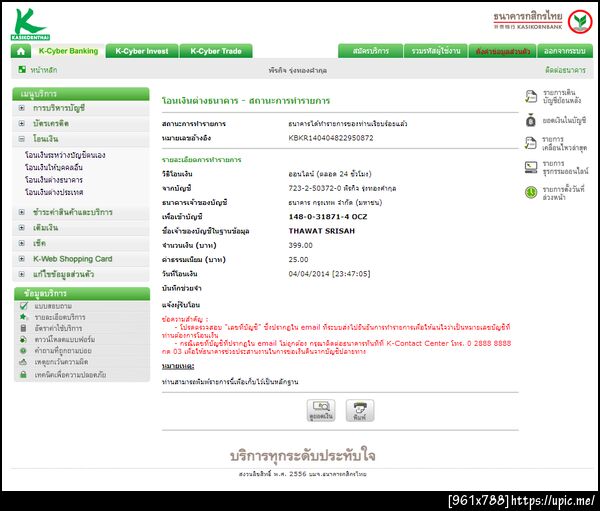Click the ดาวน์โหลดแบบฟอร์ม icon
The image size is (600, 511).
coord(23,339)
